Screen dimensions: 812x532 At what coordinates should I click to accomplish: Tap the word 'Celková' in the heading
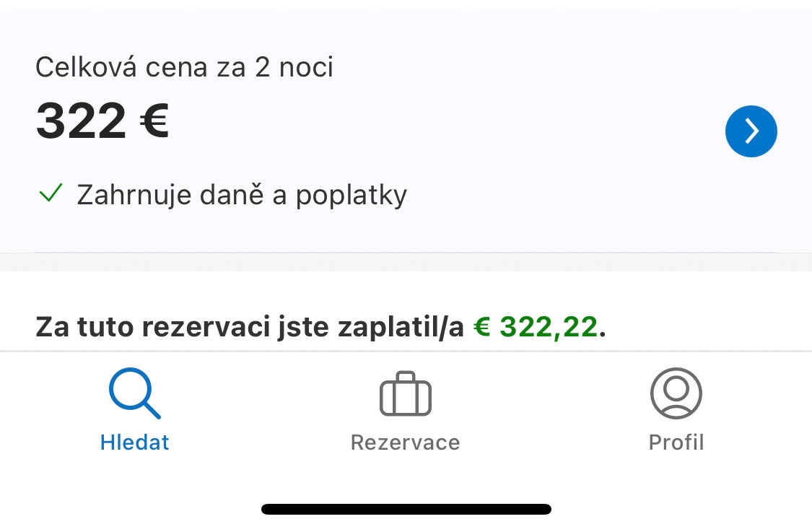tap(87, 68)
